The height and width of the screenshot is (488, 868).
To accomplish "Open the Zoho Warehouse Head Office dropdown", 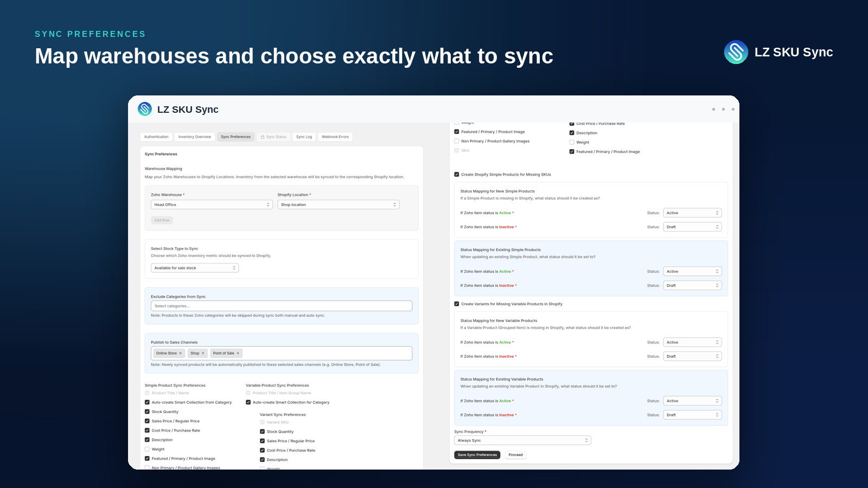I will coord(212,204).
